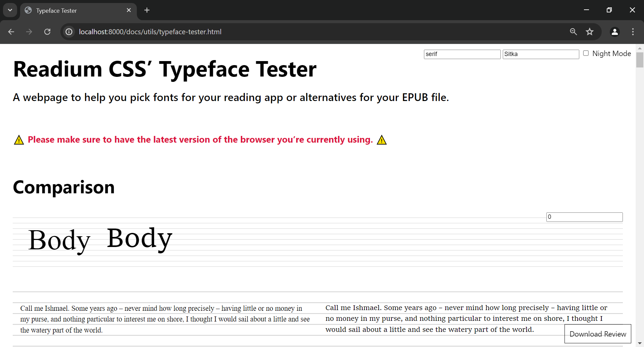The height and width of the screenshot is (347, 644).
Task: Click the scrollbar down arrow
Action: (x=640, y=343)
